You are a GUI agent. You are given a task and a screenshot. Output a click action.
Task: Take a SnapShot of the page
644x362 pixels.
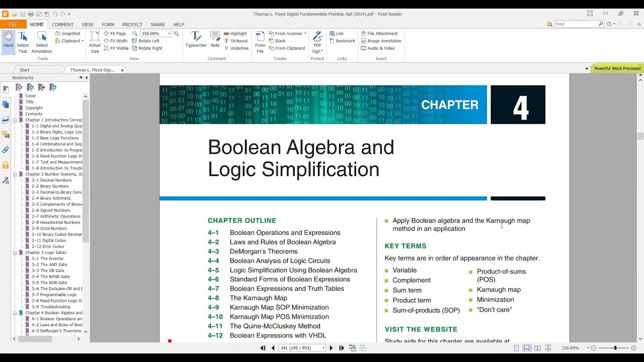[67, 34]
